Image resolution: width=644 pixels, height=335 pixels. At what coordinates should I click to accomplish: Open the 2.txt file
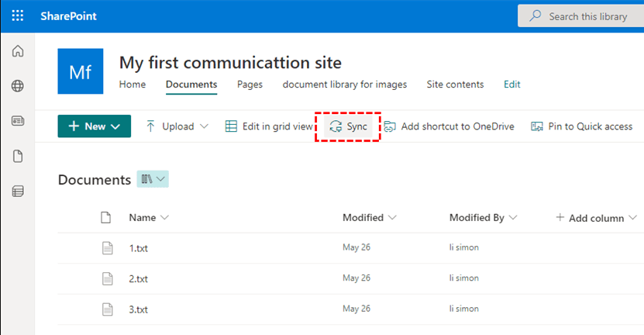[x=138, y=278]
